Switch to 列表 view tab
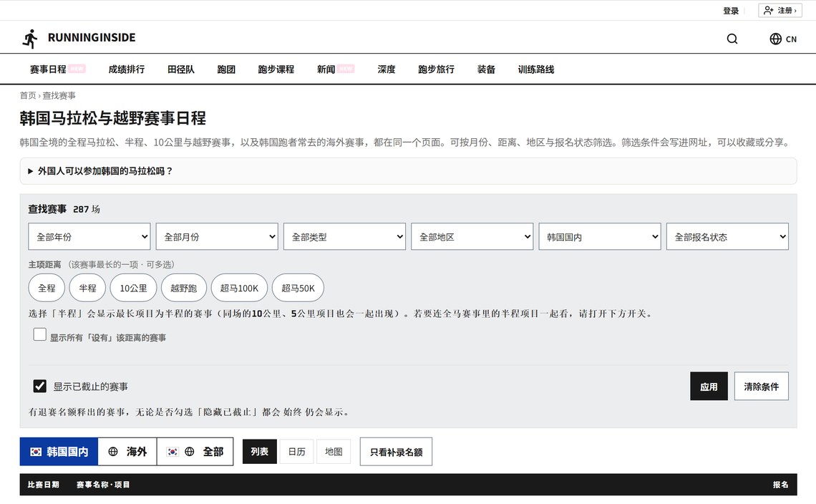 (x=260, y=452)
